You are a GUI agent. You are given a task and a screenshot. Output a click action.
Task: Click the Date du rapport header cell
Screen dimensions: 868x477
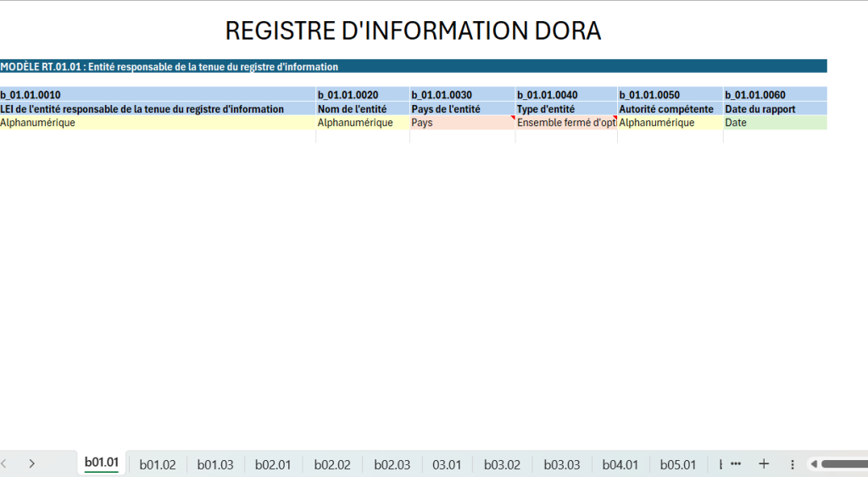coord(776,109)
